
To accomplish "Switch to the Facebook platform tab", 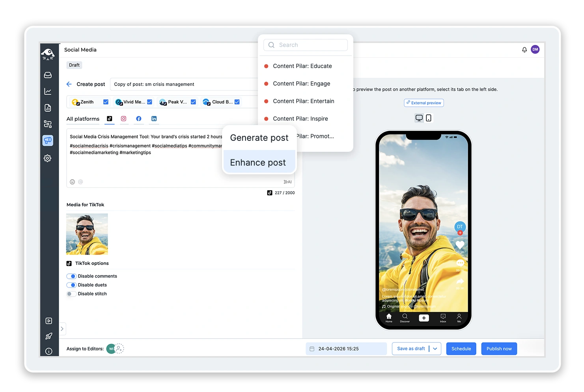I will (139, 119).
